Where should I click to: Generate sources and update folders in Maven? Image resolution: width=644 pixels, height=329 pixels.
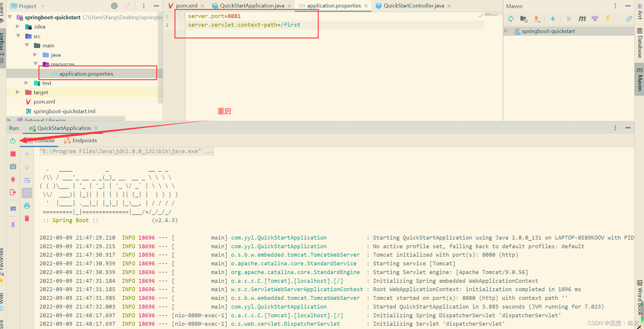pos(524,19)
